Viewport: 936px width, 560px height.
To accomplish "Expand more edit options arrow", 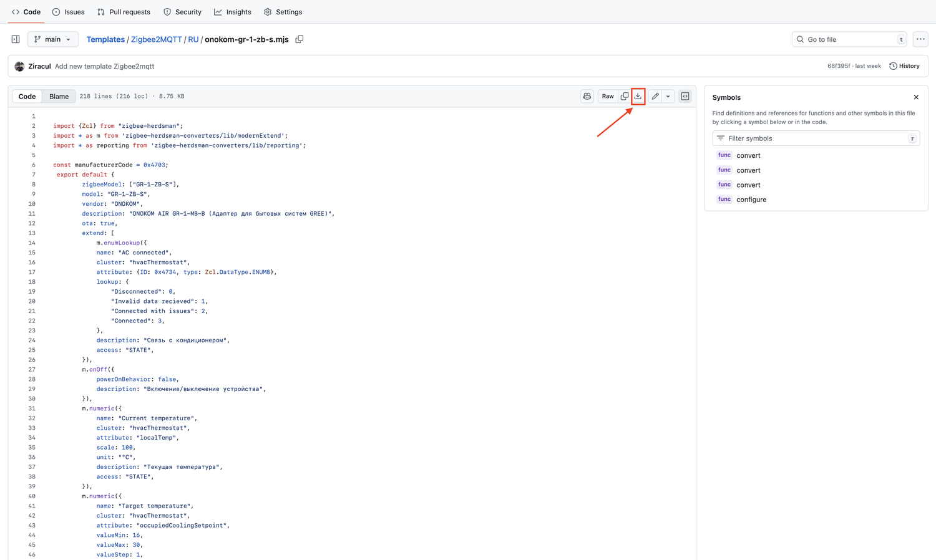I will coord(668,96).
